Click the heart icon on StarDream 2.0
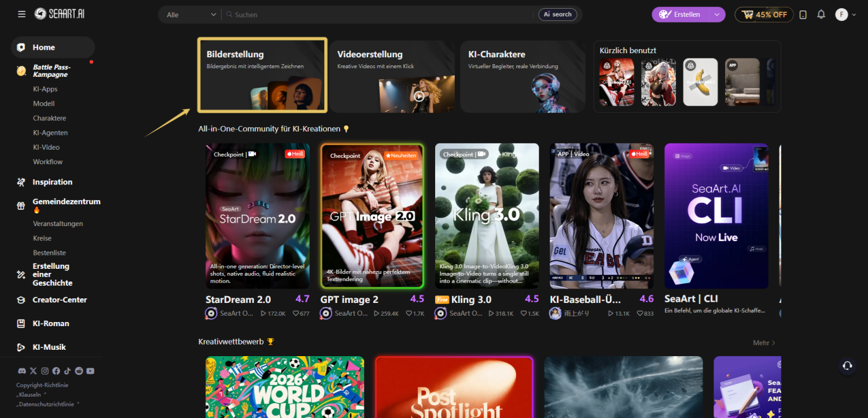 click(295, 313)
